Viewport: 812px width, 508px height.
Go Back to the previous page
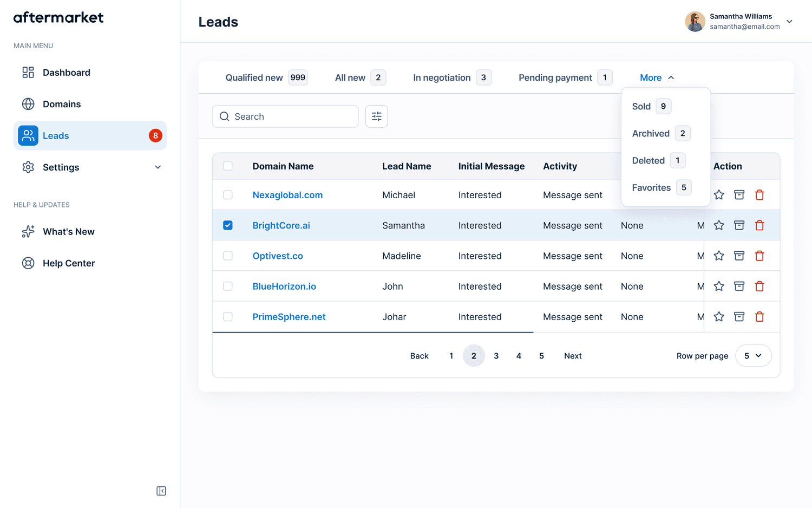[420, 356]
